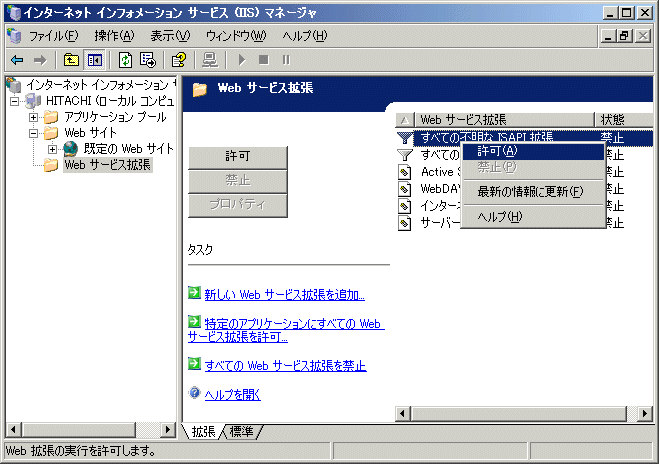This screenshot has width=659, height=464.
Task: Select the 既定の Web サイト tree item
Action: 128,149
